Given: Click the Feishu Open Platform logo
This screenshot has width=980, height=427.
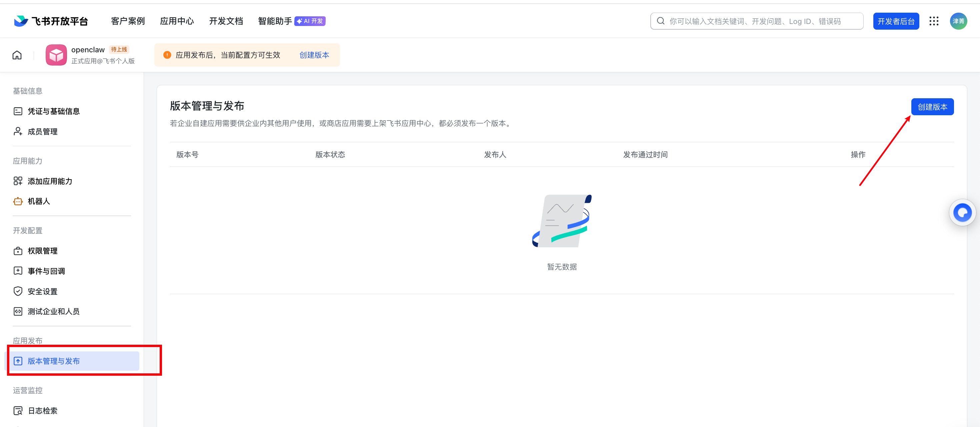Looking at the screenshot, I should (x=51, y=21).
